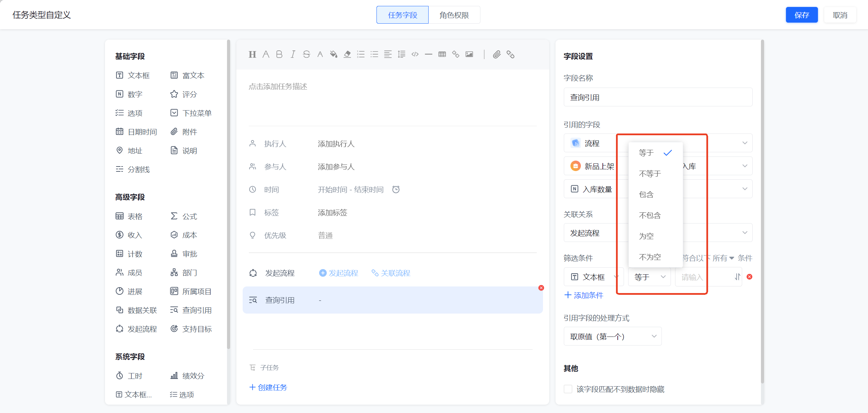Click 普通 priority value
Viewport: 868px width, 413px height.
click(x=325, y=235)
